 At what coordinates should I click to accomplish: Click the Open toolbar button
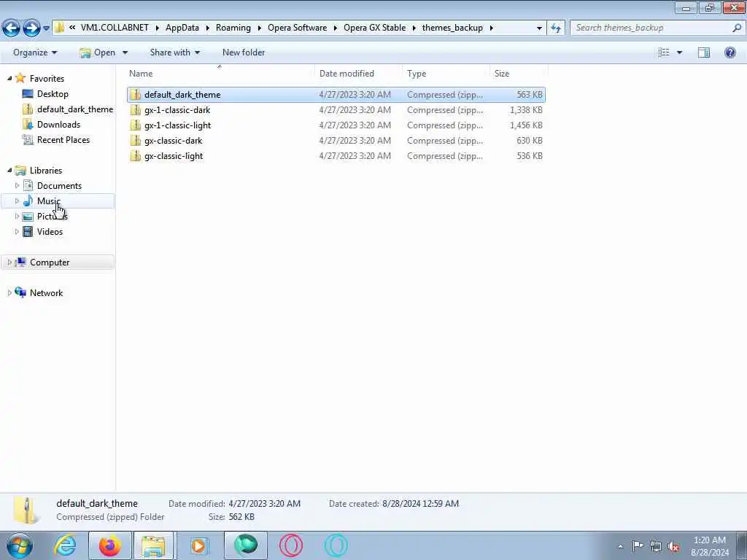click(x=98, y=52)
